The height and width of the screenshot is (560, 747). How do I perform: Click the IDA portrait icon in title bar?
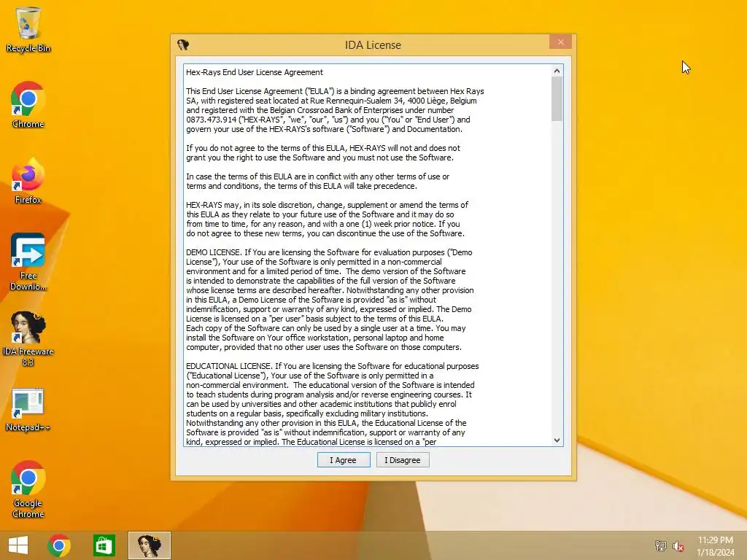pos(183,44)
